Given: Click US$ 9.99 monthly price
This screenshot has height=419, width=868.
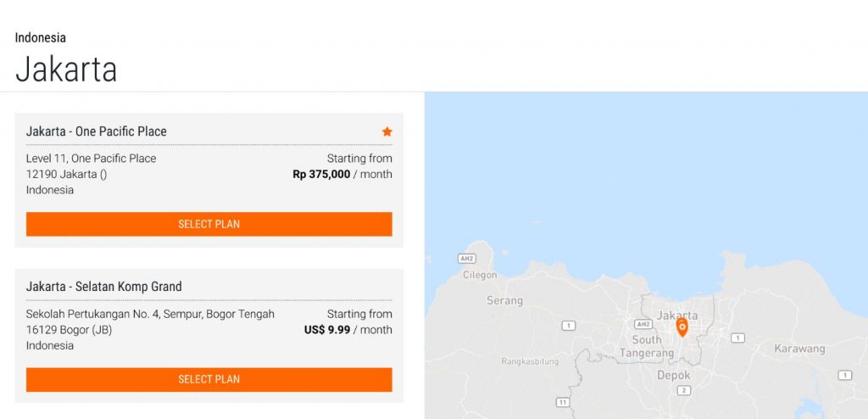Looking at the screenshot, I should [327, 330].
